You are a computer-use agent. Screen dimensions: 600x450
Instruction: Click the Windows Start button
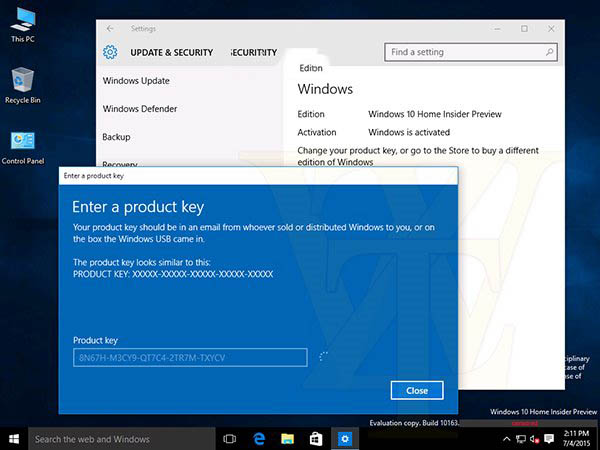pos(13,438)
